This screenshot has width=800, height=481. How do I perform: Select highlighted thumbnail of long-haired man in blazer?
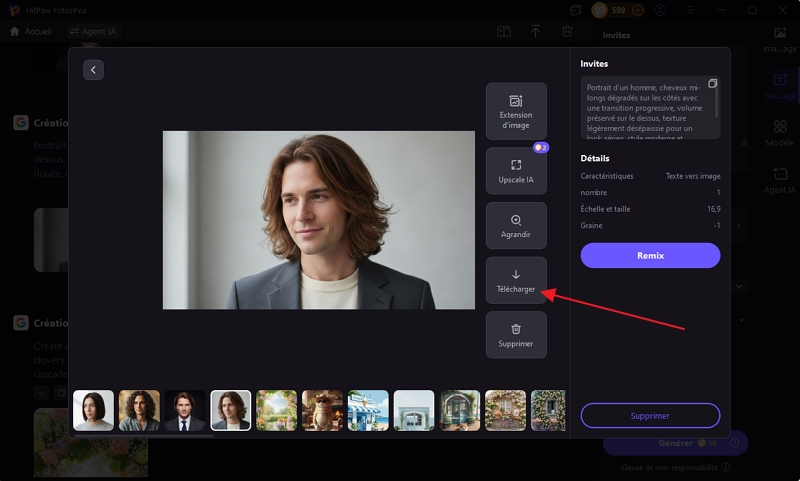pos(231,410)
